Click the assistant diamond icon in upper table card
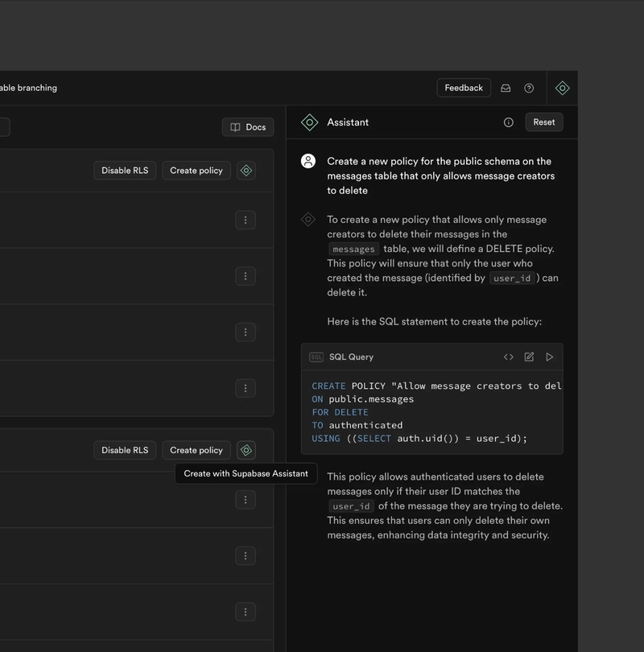This screenshot has height=652, width=644. pos(246,171)
